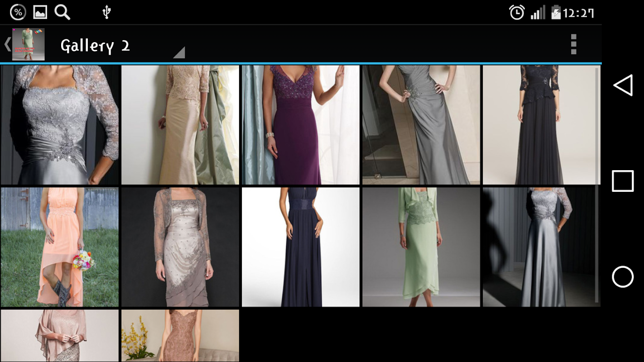
Task: Open the black lace-sleeve peplum gown thumbnail
Action: 542,125
